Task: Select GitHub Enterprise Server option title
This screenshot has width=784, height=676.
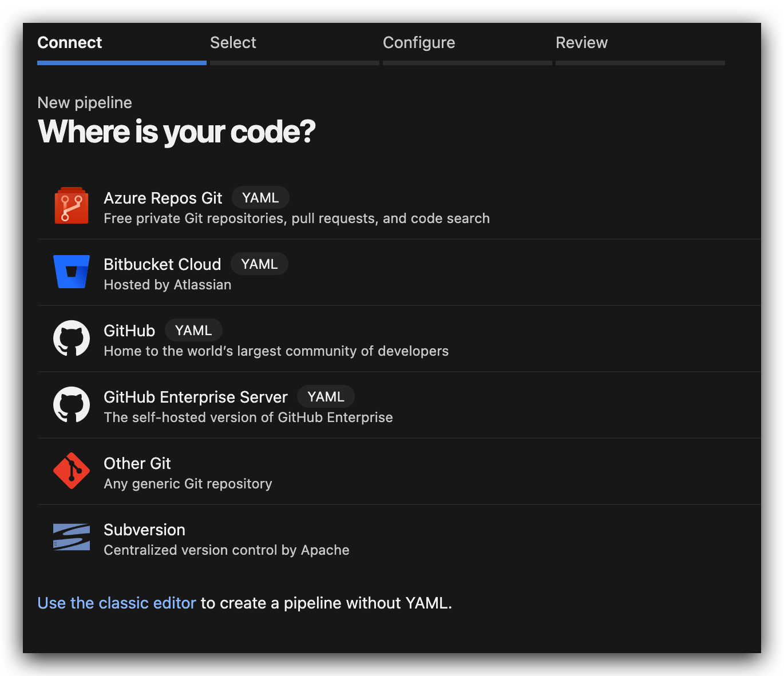Action: click(196, 397)
